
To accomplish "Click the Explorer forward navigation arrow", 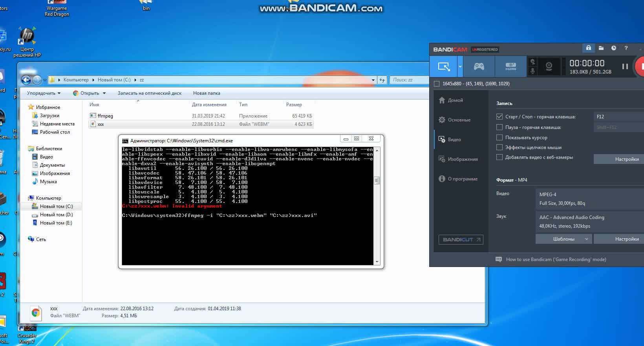I will tap(37, 80).
